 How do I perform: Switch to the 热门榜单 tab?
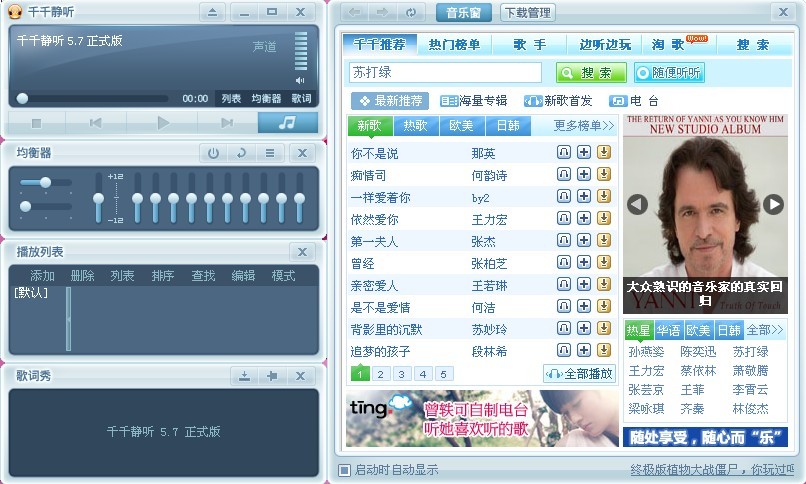pyautogui.click(x=454, y=45)
